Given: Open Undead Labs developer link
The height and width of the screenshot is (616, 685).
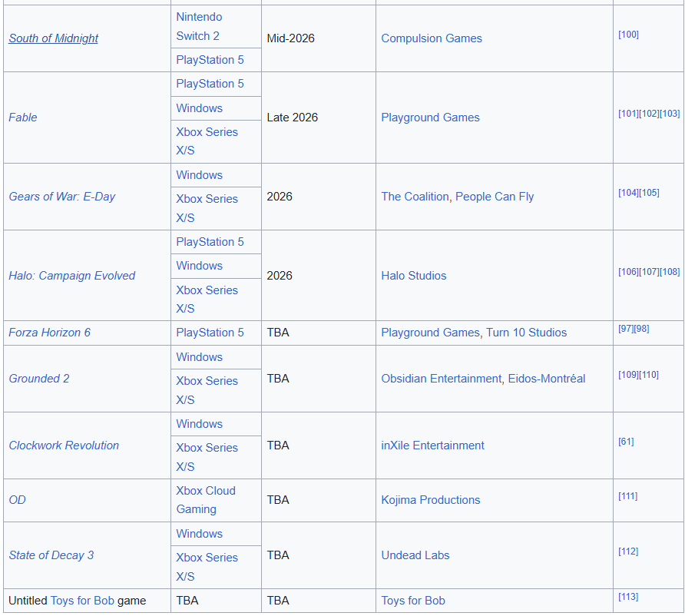Looking at the screenshot, I should coord(415,555).
